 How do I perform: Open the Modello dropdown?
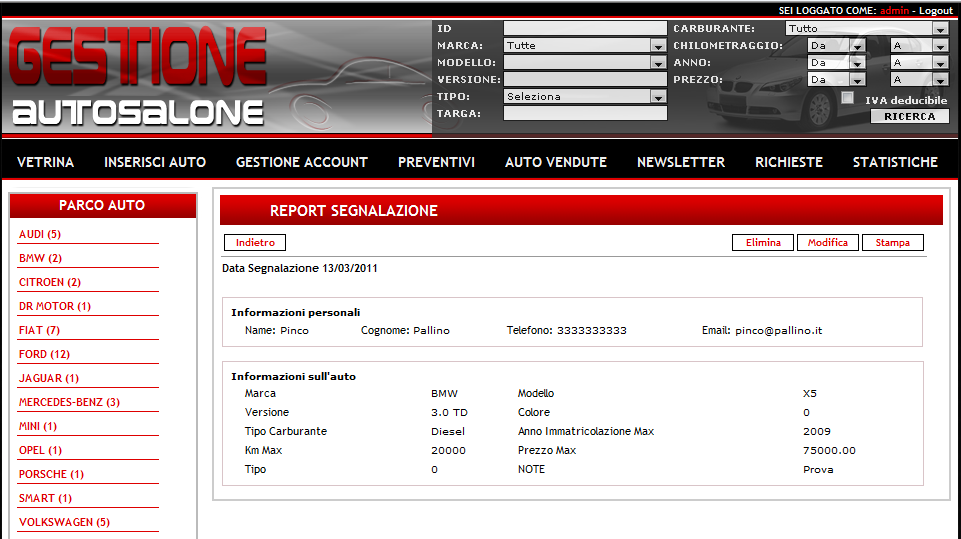[585, 63]
